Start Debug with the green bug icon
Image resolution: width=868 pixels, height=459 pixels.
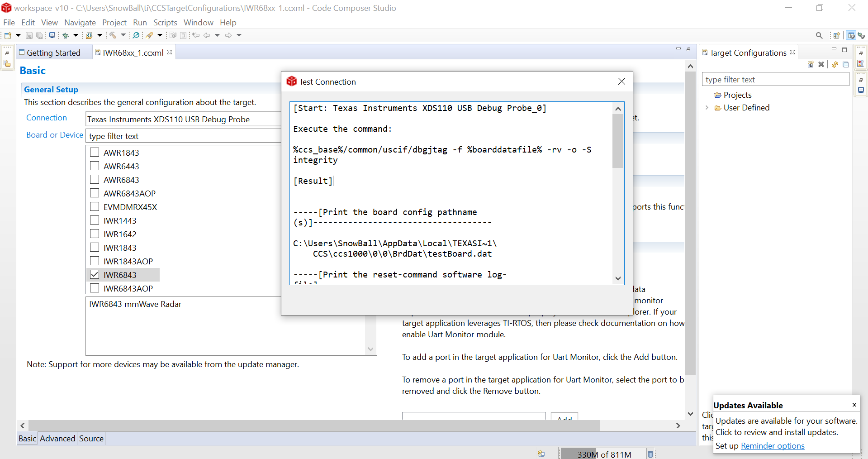click(x=66, y=35)
